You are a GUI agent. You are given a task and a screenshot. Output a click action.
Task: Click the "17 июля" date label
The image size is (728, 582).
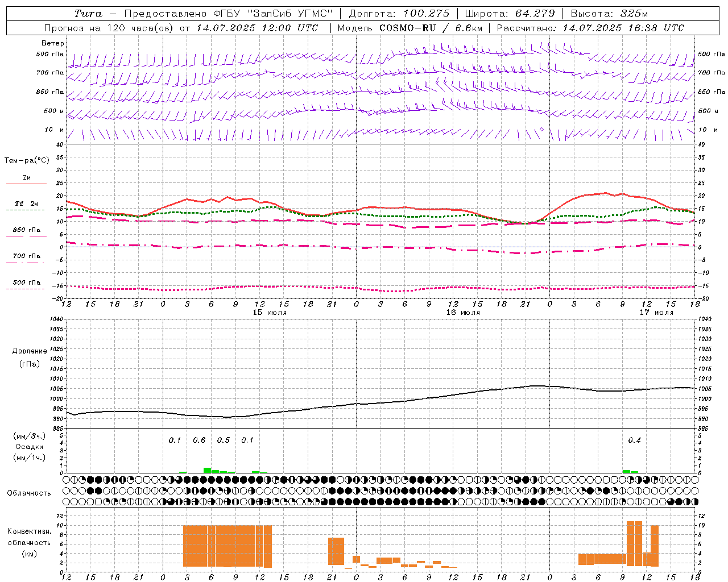(x=656, y=313)
